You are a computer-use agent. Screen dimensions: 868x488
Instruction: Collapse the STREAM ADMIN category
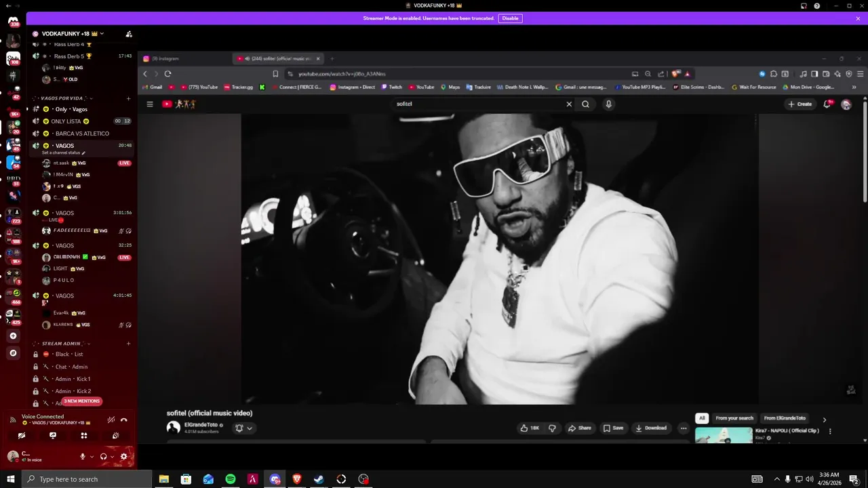(x=60, y=344)
